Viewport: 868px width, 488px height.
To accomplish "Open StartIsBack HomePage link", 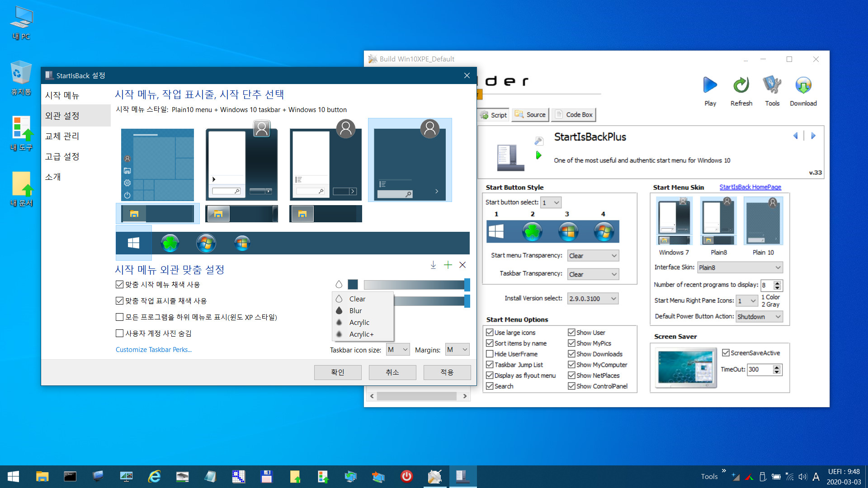I will pos(750,187).
